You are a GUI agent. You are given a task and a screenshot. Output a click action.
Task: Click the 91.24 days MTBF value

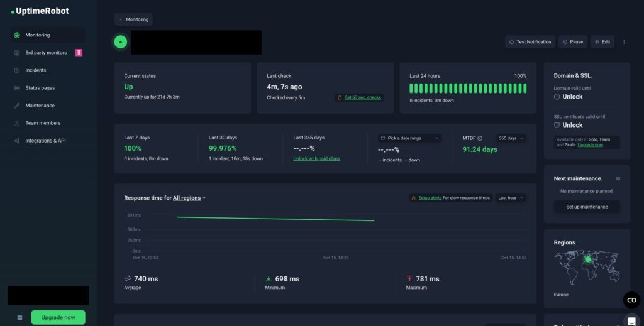(480, 149)
